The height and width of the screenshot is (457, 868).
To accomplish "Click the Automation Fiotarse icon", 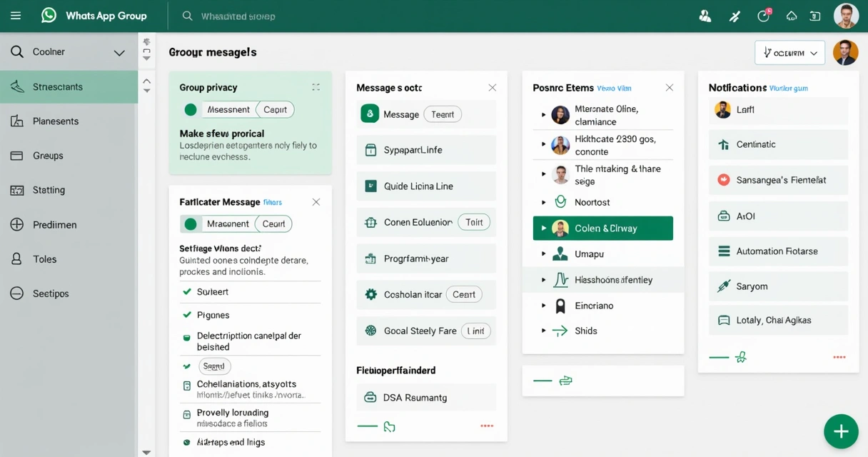I will (724, 251).
